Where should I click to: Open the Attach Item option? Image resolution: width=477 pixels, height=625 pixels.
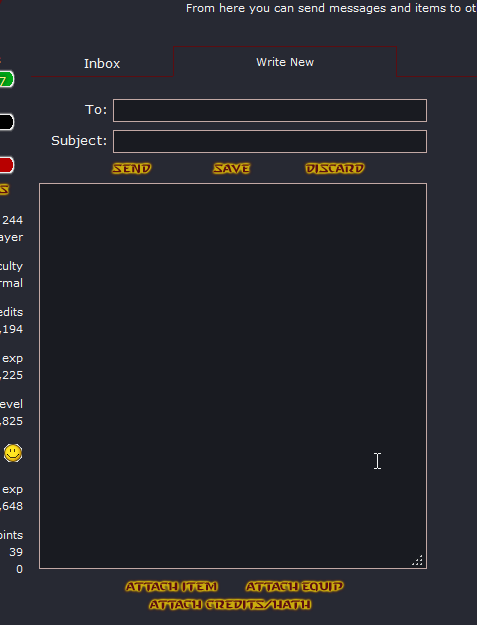pos(172,586)
